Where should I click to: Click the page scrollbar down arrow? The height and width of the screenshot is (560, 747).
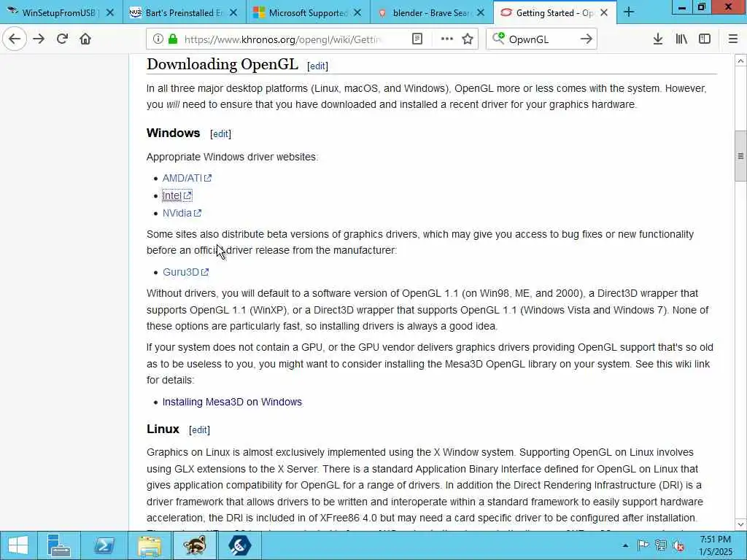tap(740, 524)
